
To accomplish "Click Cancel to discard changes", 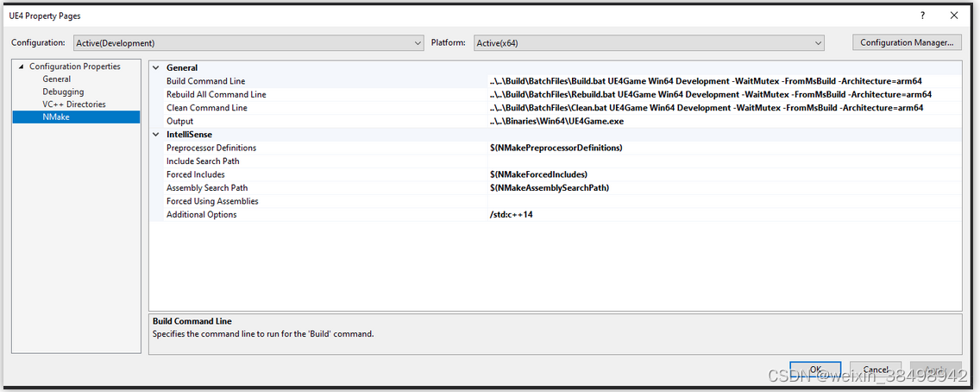I will (x=876, y=370).
